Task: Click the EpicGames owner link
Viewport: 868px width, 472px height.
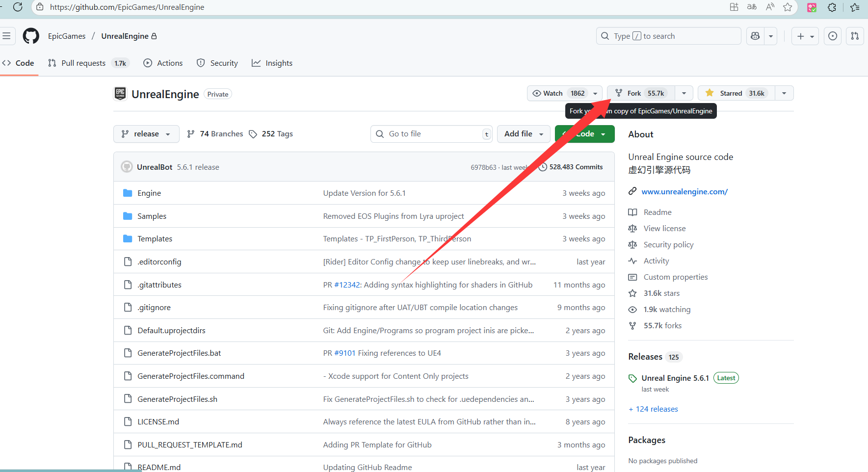Action: 67,36
